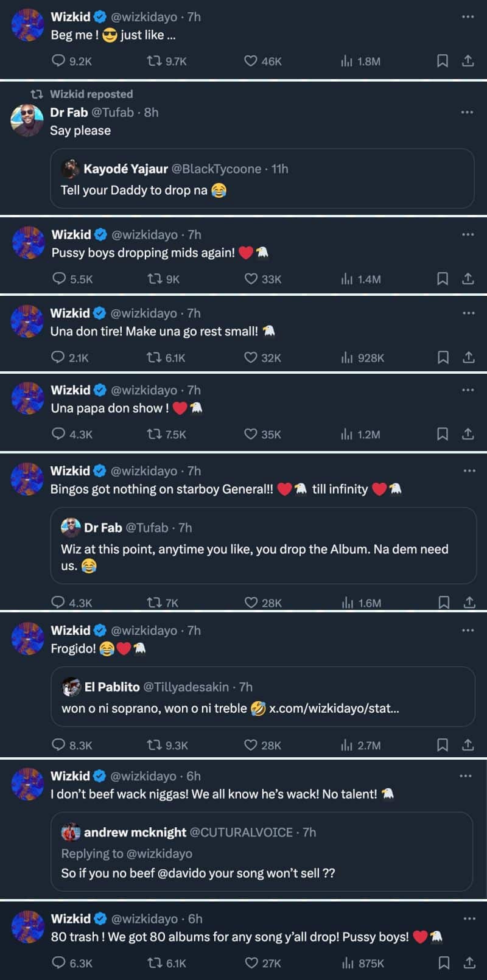
Task: Open Kayodé Yajaur's quoted tweet
Action: click(262, 180)
